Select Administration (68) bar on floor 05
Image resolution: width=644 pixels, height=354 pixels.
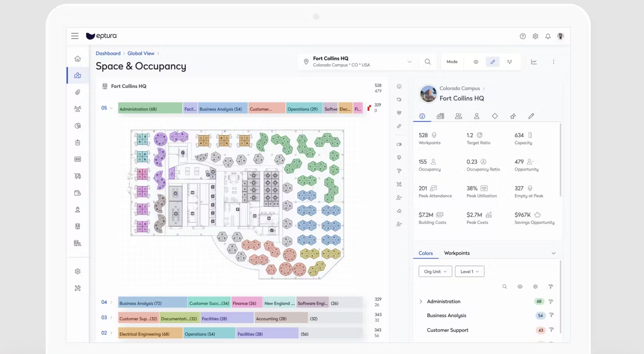150,108
